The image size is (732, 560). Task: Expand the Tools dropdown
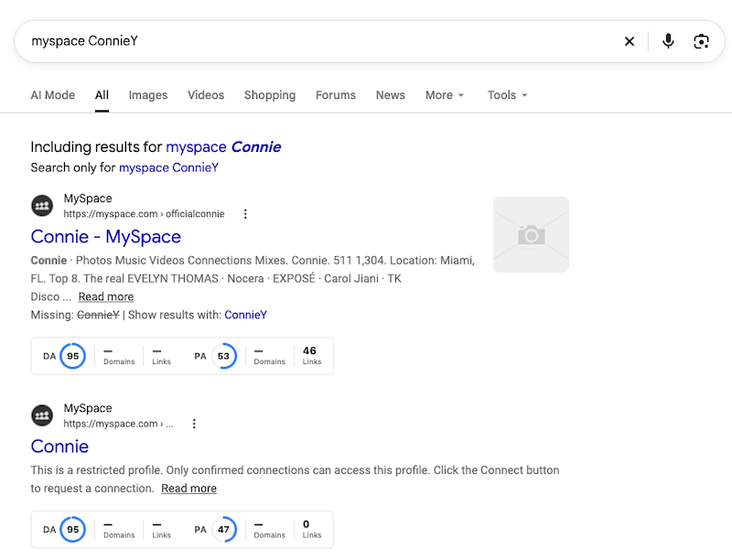[507, 95]
